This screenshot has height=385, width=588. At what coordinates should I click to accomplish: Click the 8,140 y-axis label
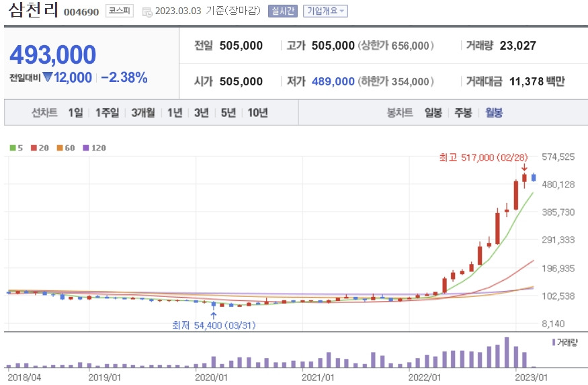(x=553, y=323)
